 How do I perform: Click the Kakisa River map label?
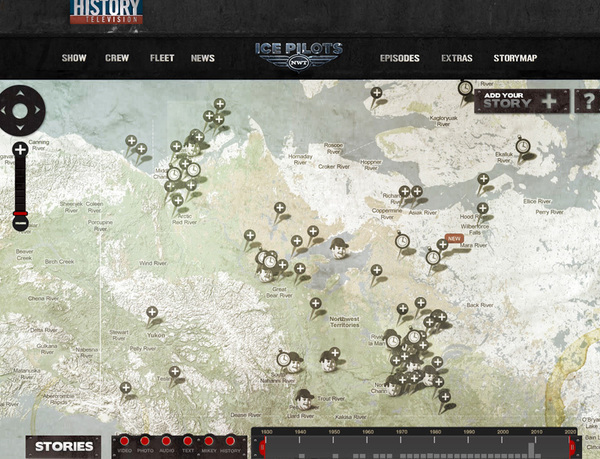[351, 417]
